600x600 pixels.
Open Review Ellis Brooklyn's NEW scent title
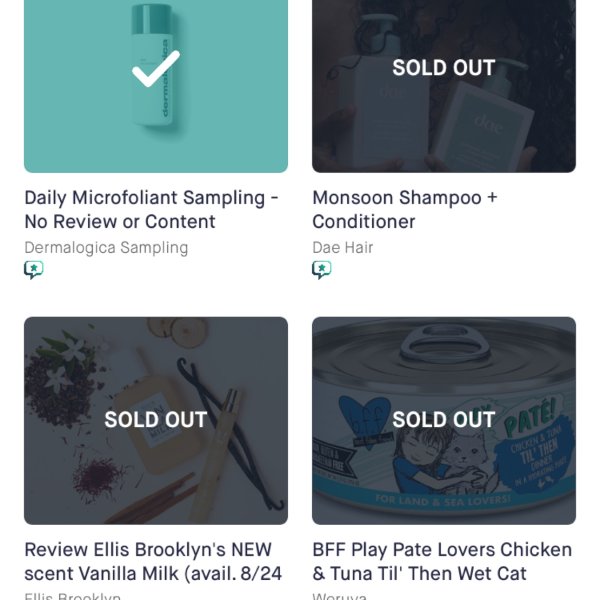[153, 561]
